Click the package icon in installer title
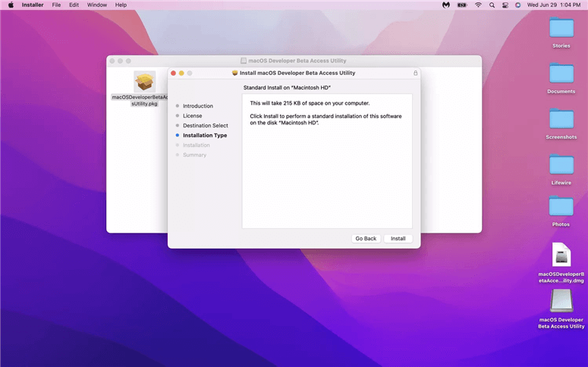This screenshot has width=588, height=367. pos(234,73)
